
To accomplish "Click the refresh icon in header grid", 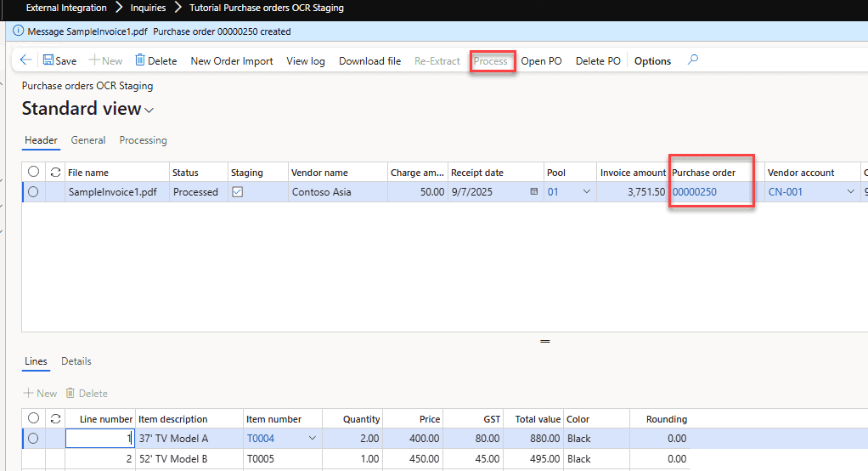I will click(55, 173).
